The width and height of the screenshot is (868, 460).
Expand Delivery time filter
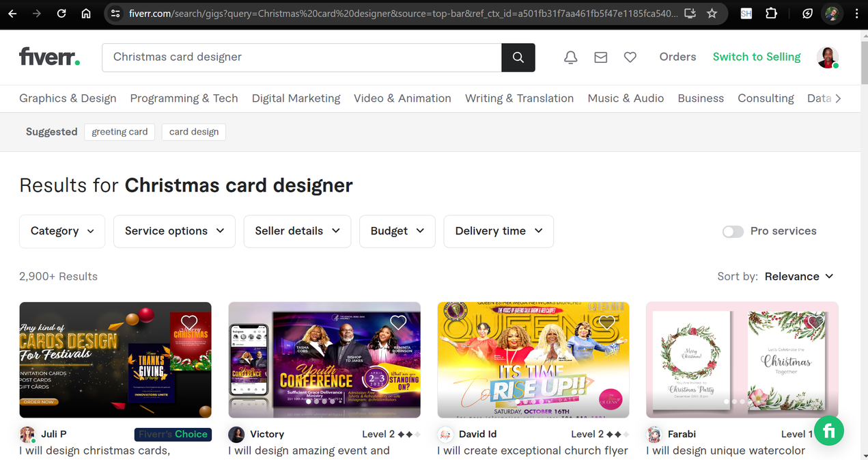pos(499,231)
